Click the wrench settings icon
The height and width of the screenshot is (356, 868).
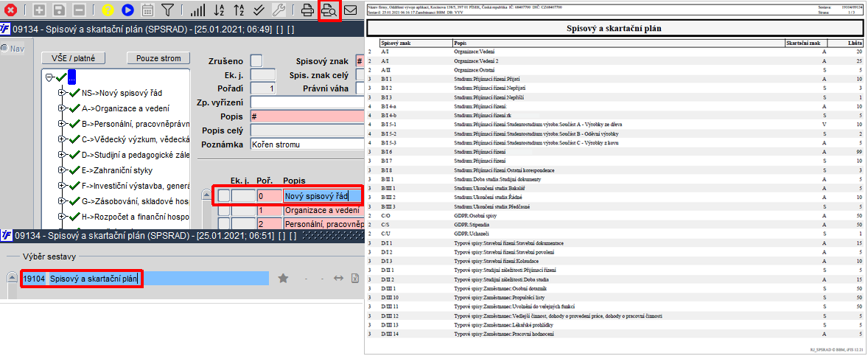280,10
